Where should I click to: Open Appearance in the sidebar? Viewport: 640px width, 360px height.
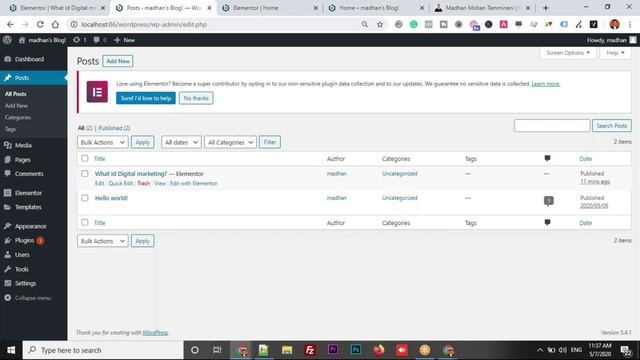30,226
